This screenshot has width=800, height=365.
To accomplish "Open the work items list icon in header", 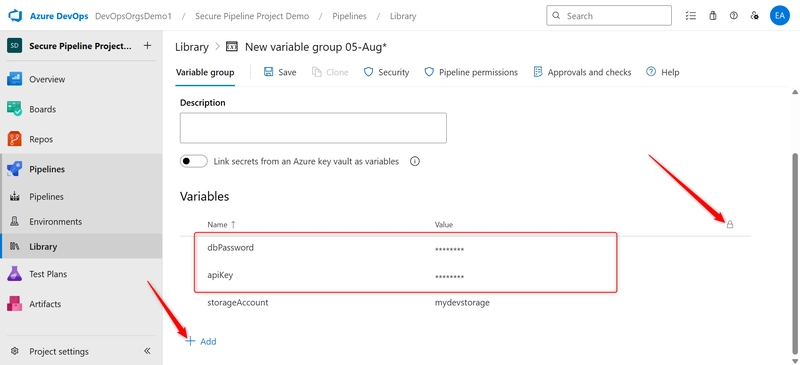I will 691,16.
